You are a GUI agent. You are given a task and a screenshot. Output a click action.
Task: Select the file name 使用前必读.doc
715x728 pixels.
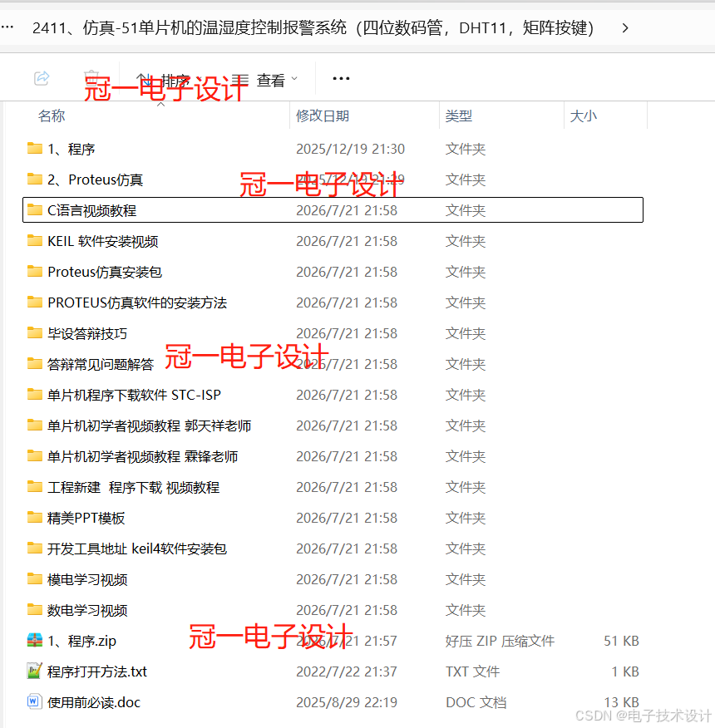pos(94,702)
